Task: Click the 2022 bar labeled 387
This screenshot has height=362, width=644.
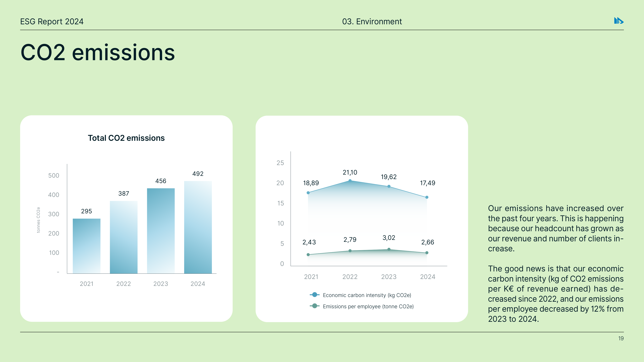Action: [123, 237]
